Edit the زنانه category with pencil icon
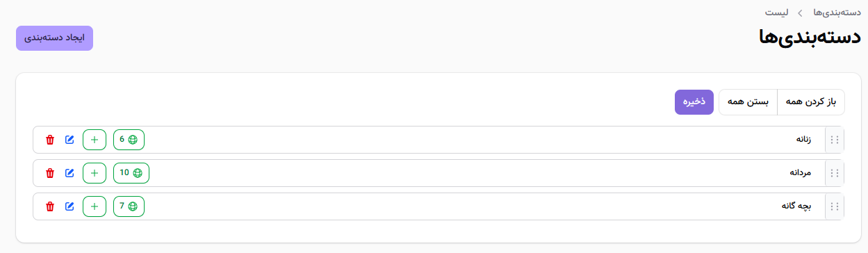Screen dimensions: 868x253 click(x=69, y=140)
